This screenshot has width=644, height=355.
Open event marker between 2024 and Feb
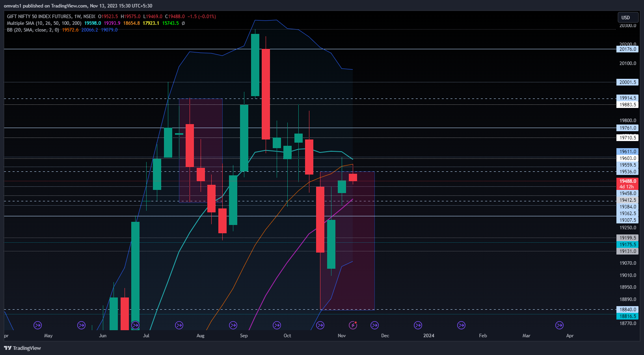[x=461, y=325]
